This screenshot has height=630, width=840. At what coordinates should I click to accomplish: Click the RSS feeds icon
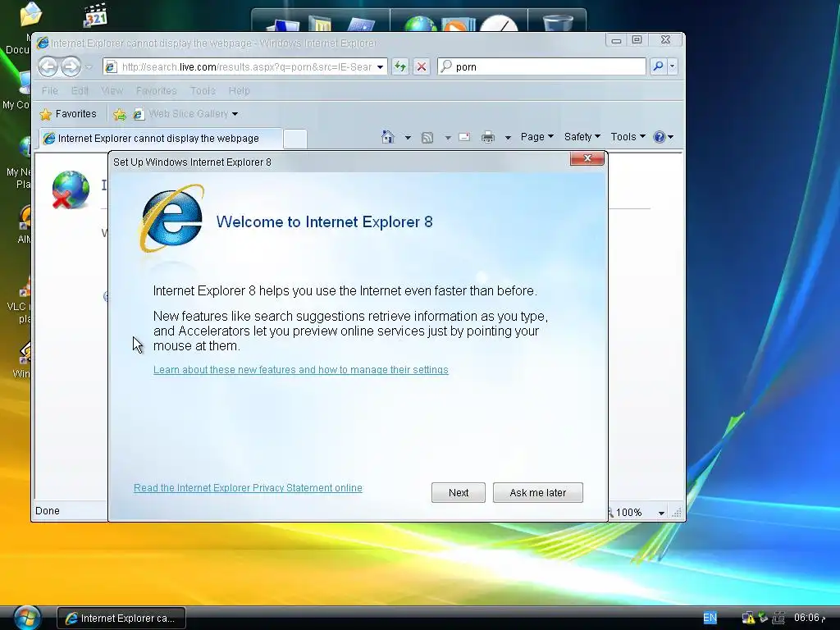point(427,138)
